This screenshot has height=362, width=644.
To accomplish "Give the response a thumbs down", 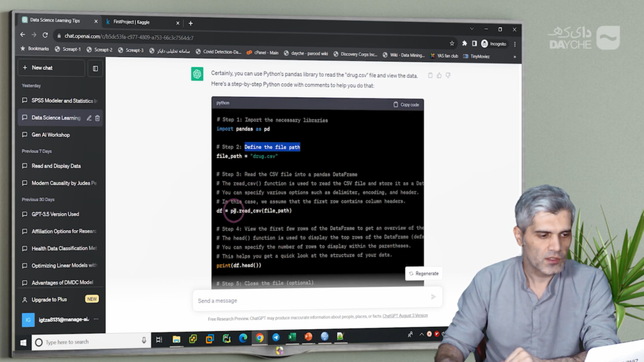I will click(448, 75).
